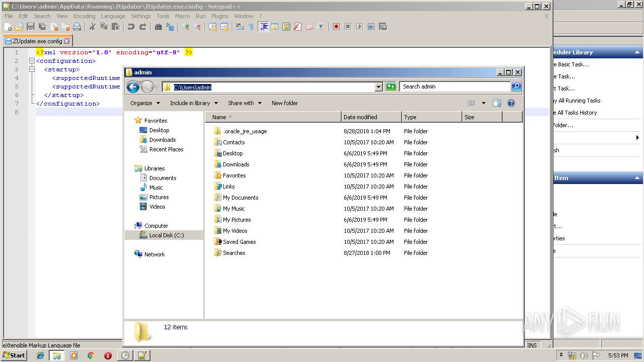Screen dimensions: 644x362
Task: Click the search magnifier button in Explorer
Action: tap(516, 86)
